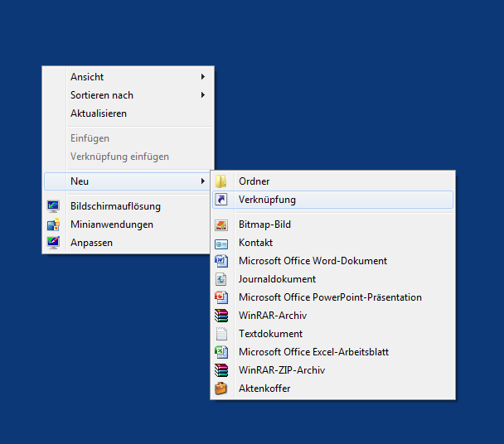This screenshot has width=504, height=444.
Task: Click the shortcut arrow icon beside Verknüpfung
Action: pos(221,200)
